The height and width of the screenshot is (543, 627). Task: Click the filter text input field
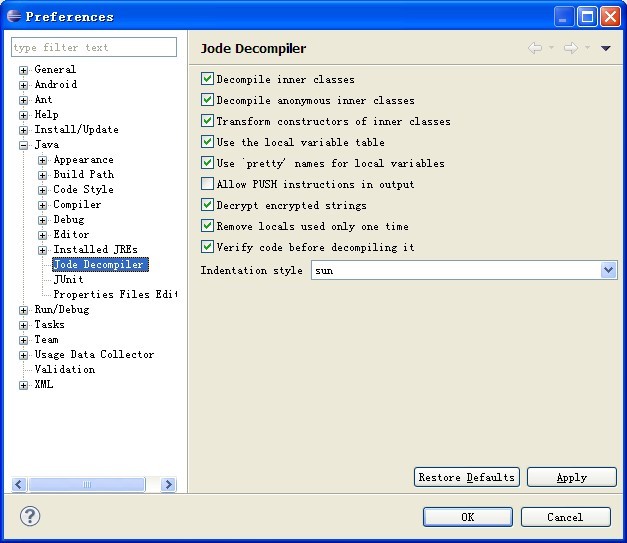click(94, 47)
